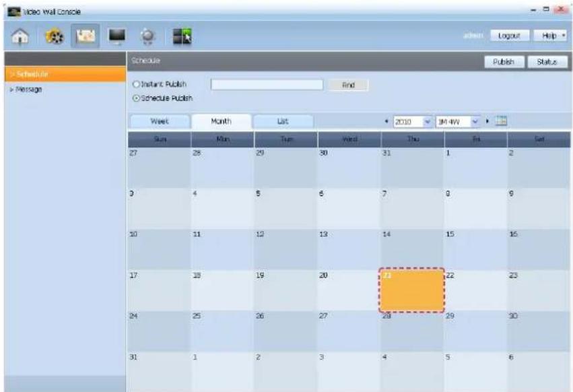Click the Find button
The height and width of the screenshot is (392, 573).
[x=348, y=85]
